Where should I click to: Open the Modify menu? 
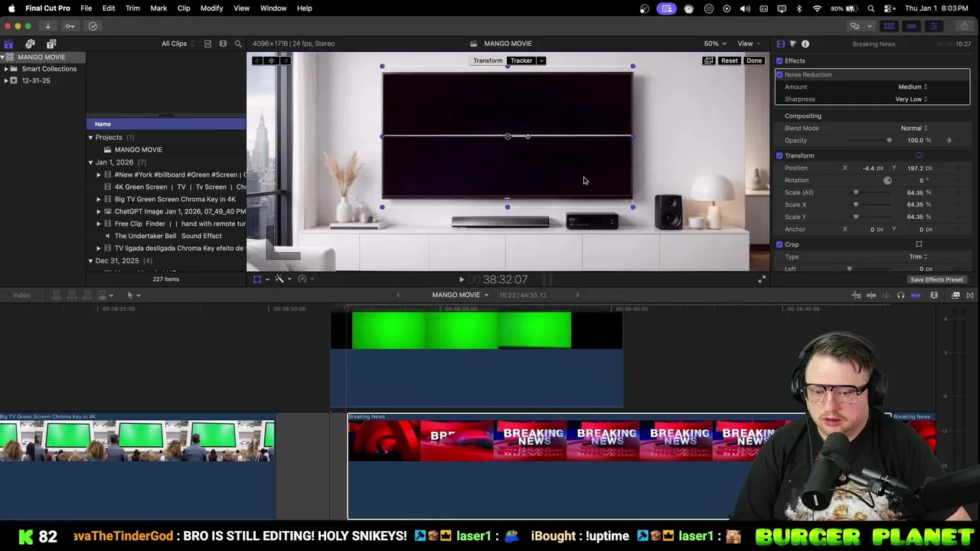[211, 8]
